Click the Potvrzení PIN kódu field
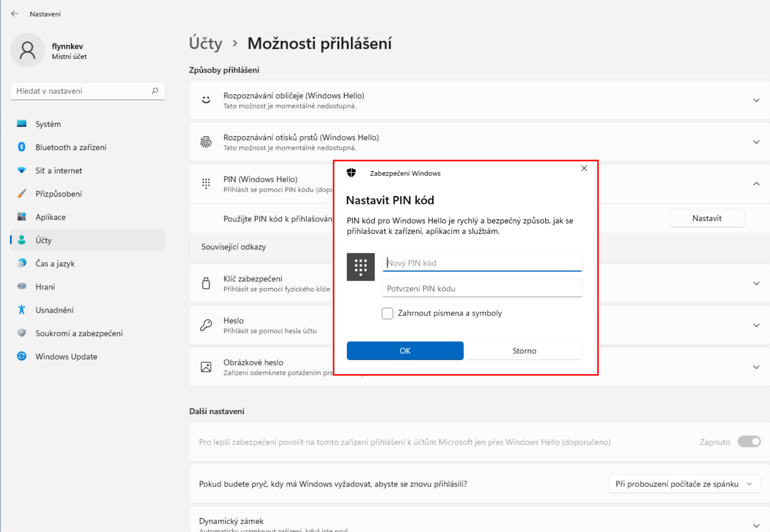770x532 pixels. [482, 288]
